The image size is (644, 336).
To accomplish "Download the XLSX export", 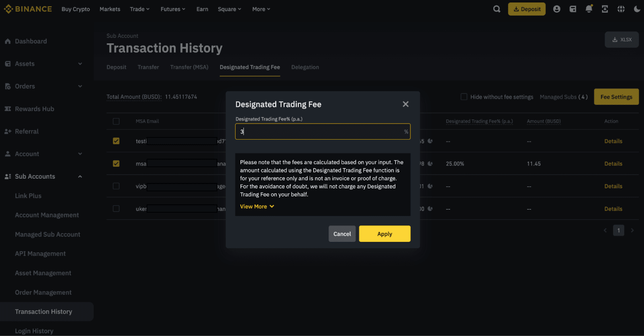I will click(x=621, y=39).
